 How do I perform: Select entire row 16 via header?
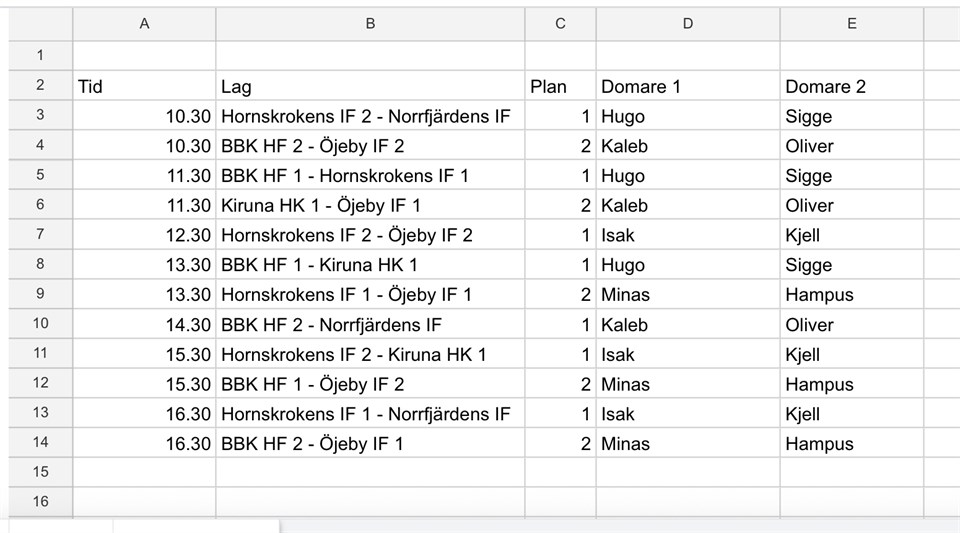click(40, 502)
